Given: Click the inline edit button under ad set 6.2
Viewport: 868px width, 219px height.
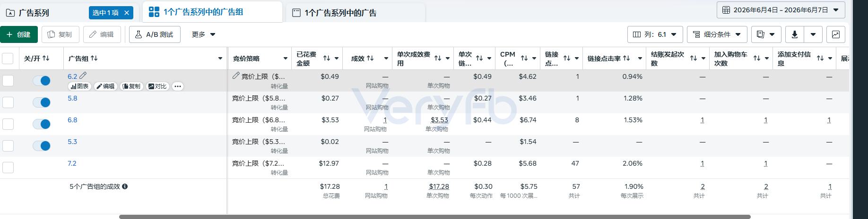Looking at the screenshot, I should tap(106, 86).
